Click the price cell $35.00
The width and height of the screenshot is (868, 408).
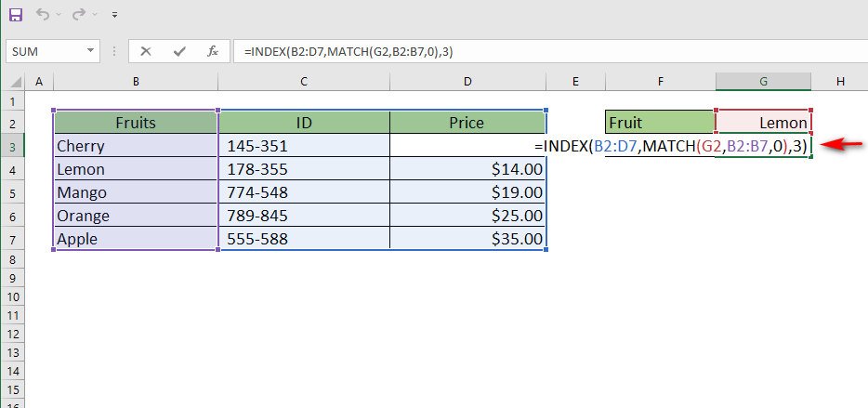coord(468,239)
